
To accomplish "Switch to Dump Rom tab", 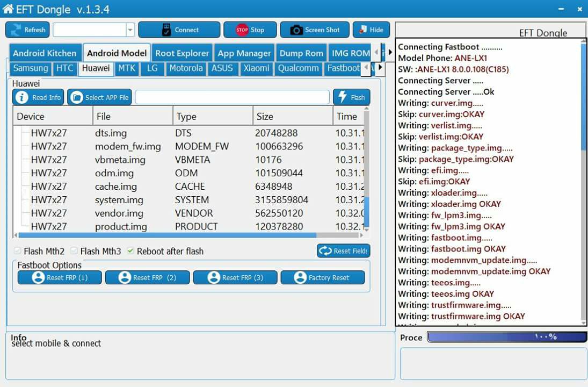I will [301, 53].
